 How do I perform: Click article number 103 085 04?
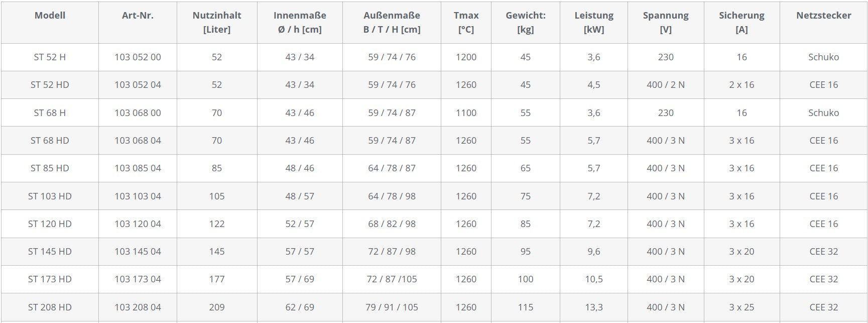(x=138, y=168)
